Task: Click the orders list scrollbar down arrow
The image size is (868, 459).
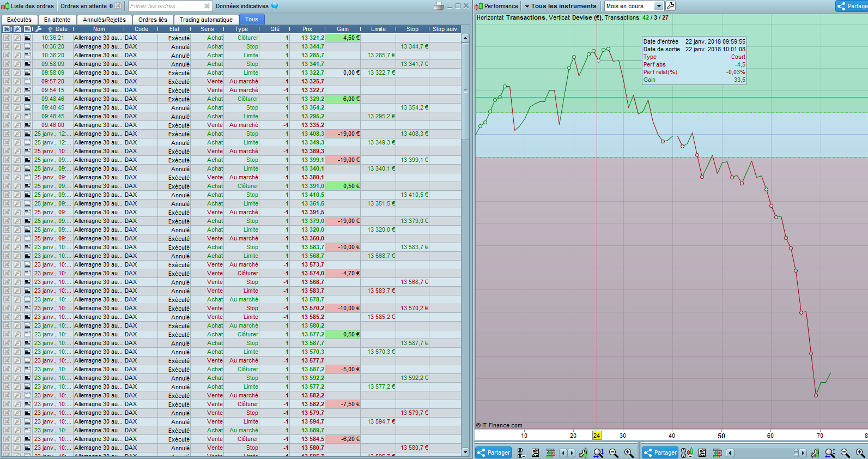Action: pyautogui.click(x=465, y=452)
